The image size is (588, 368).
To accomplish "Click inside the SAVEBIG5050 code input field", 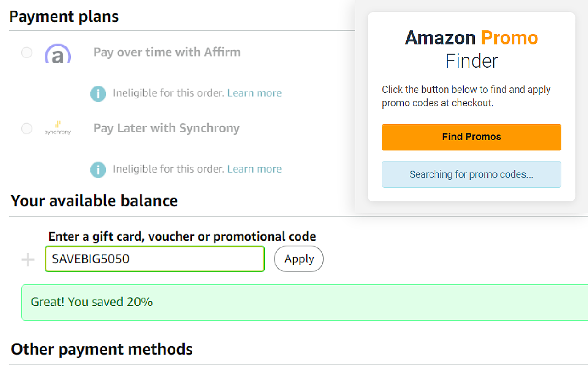I will [x=154, y=259].
